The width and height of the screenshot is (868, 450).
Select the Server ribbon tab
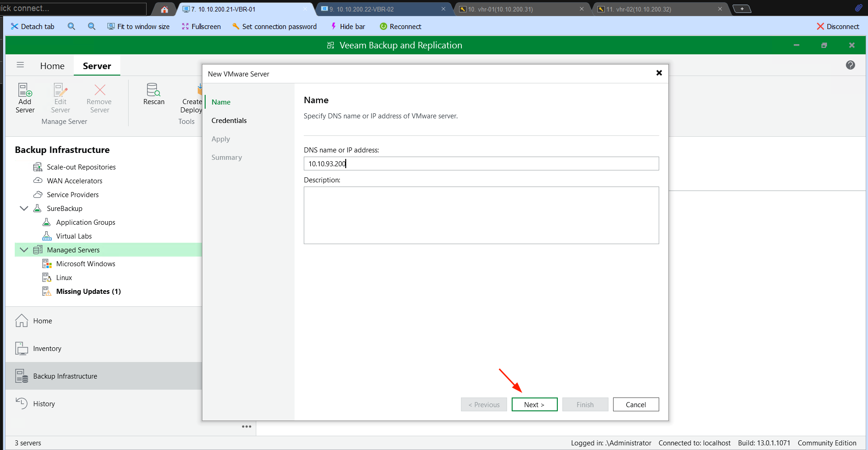click(x=97, y=66)
